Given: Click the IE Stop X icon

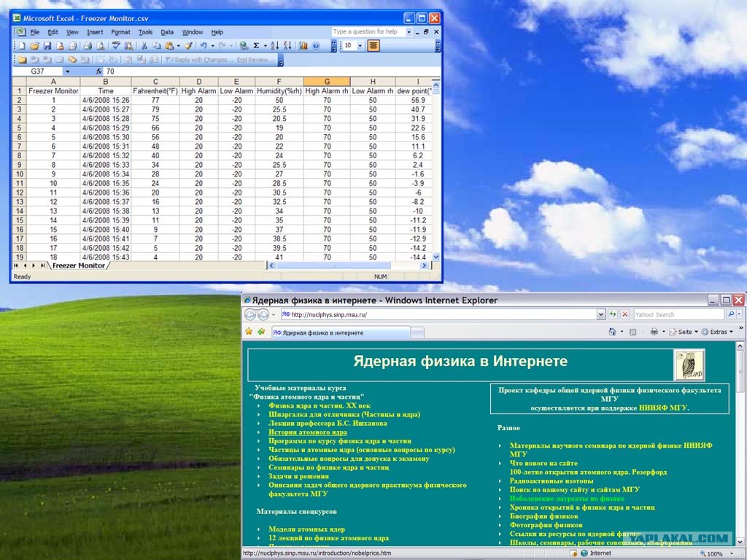Looking at the screenshot, I should point(625,314).
